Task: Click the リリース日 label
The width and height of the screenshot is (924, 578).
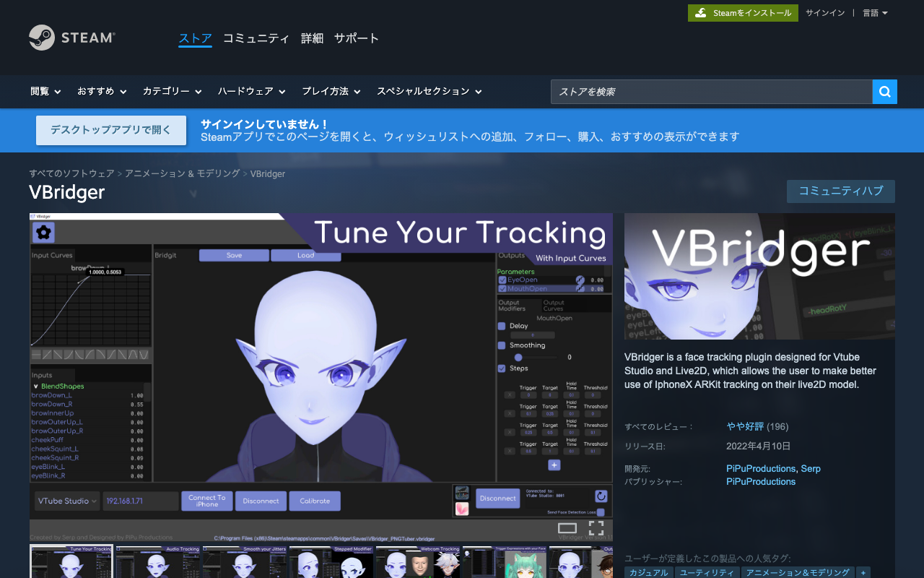Action: click(645, 447)
